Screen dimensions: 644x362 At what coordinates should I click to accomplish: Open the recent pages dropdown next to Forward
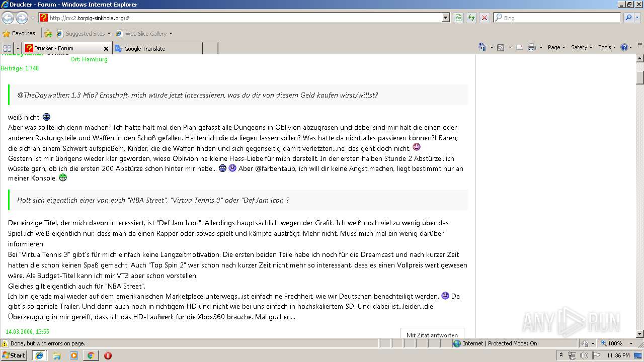point(33,18)
